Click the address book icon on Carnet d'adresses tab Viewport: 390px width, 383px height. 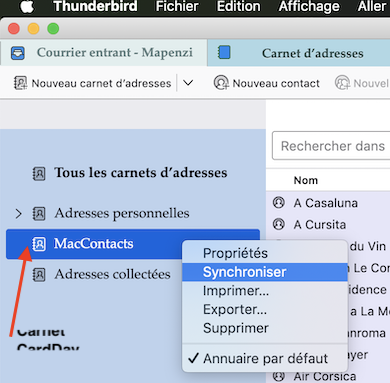224,53
